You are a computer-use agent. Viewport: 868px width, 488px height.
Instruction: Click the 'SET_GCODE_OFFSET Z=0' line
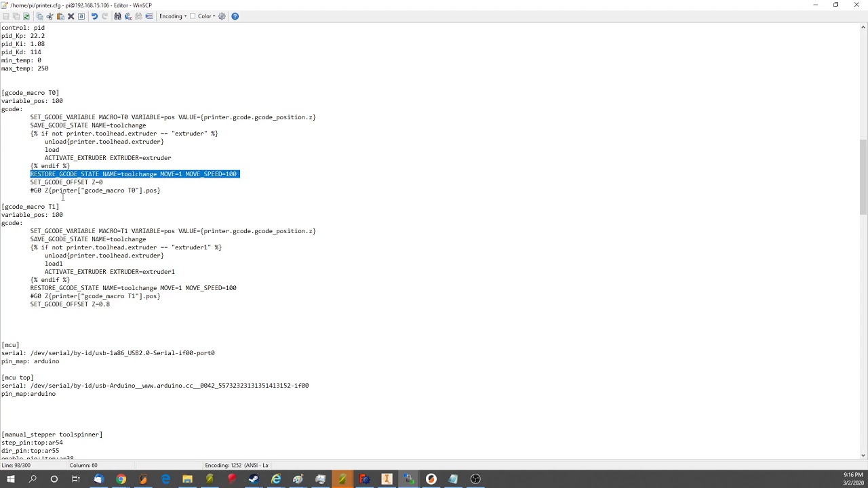tap(66, 182)
